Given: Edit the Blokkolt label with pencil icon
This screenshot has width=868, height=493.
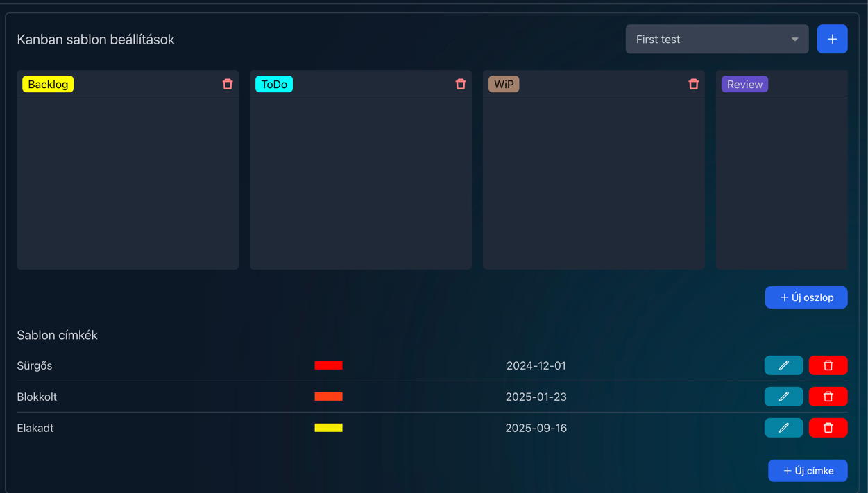Looking at the screenshot, I should click(783, 397).
